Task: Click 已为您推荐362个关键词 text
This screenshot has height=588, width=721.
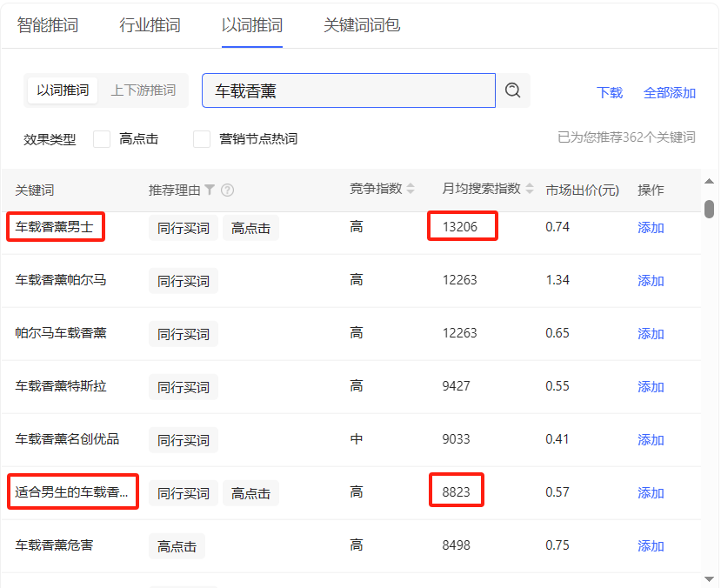Action: point(626,137)
